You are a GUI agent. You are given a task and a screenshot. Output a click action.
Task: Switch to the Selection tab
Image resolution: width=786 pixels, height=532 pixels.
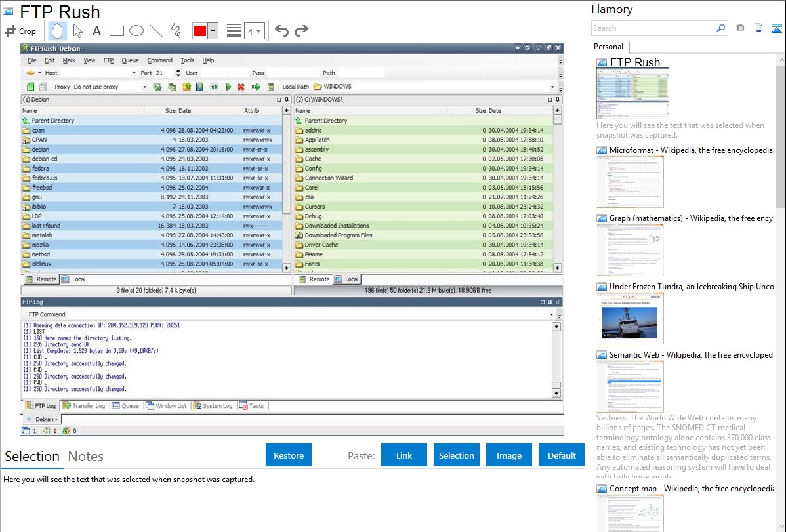point(32,457)
